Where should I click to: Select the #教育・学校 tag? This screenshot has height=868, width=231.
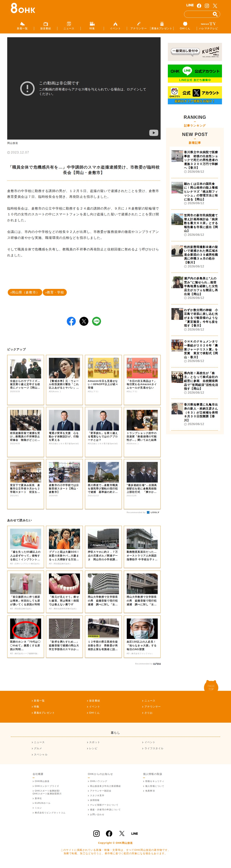(x=55, y=292)
